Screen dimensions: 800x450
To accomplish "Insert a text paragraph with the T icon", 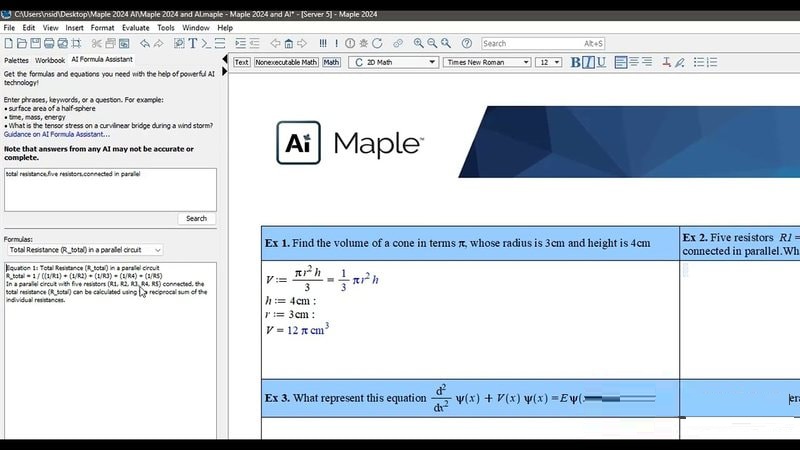I will [193, 43].
